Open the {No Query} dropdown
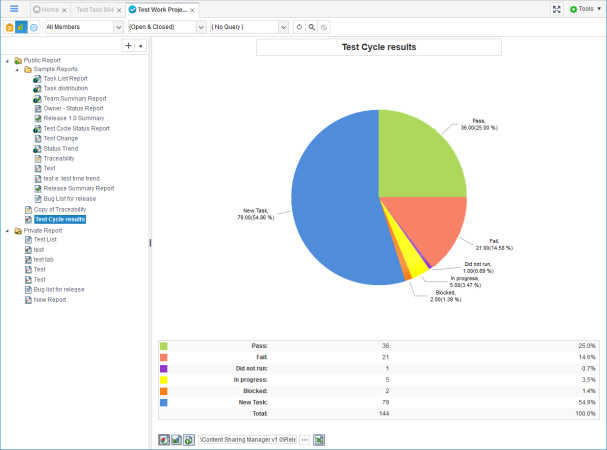Screen dimensions: 607x450 (249, 27)
